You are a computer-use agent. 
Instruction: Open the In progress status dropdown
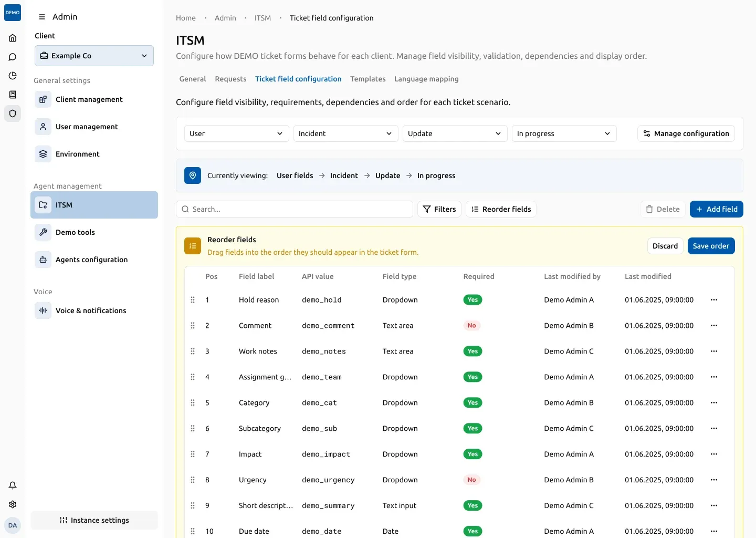click(x=564, y=133)
